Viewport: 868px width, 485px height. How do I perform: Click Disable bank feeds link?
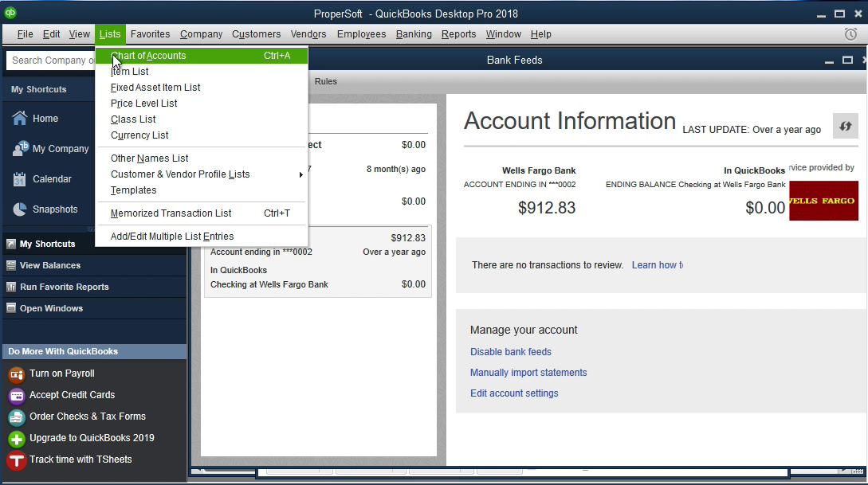[510, 352]
